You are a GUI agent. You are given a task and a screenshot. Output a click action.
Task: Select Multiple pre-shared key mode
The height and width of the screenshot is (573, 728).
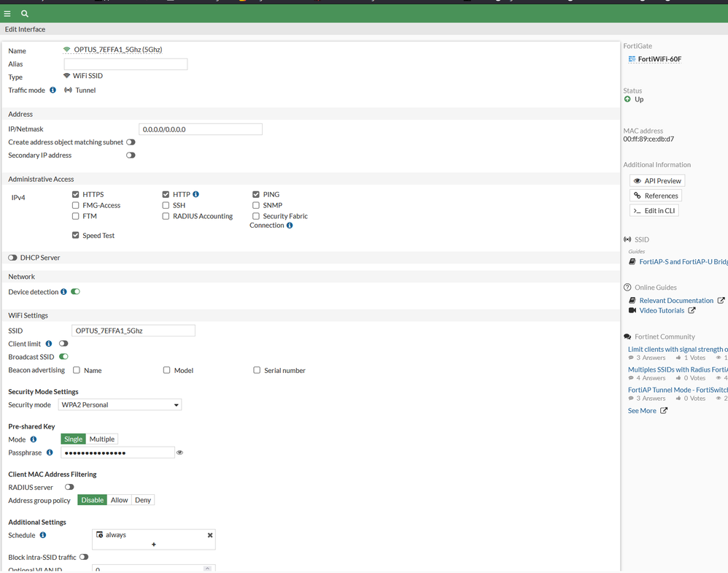101,439
